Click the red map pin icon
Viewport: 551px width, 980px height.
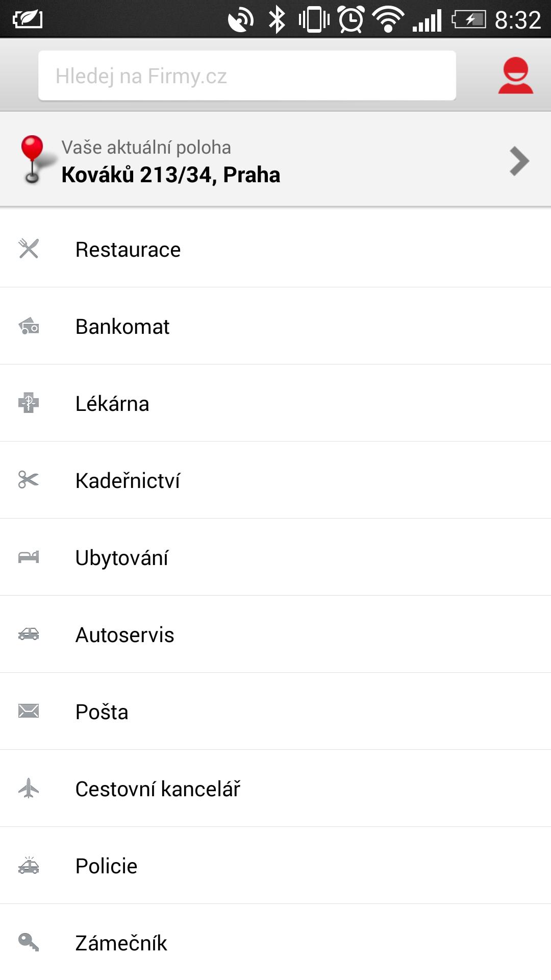(x=32, y=159)
